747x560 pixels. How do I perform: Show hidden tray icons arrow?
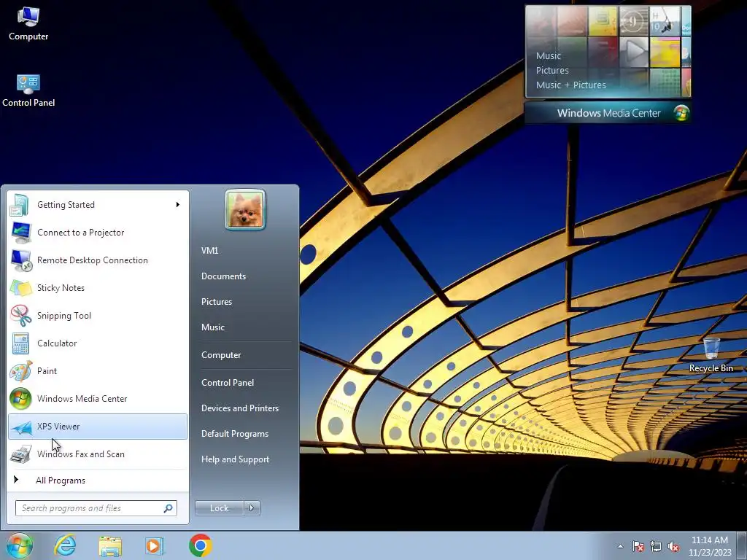pyautogui.click(x=620, y=546)
